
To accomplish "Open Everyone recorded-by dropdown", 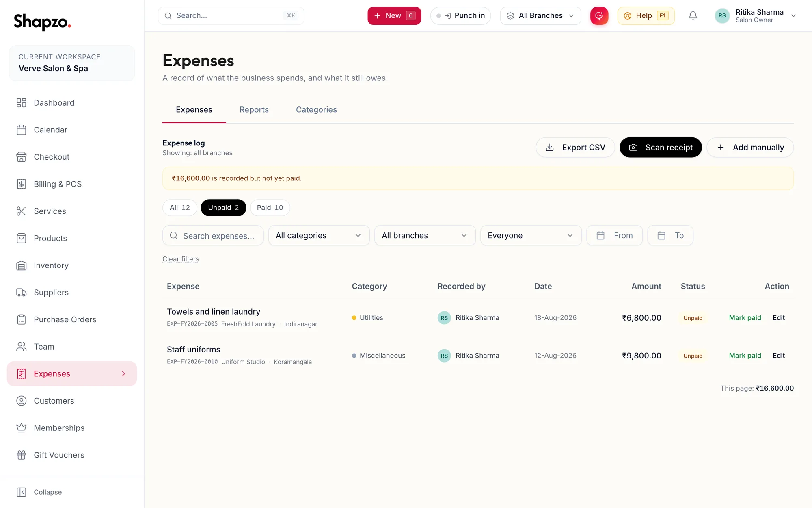I will tap(531, 236).
